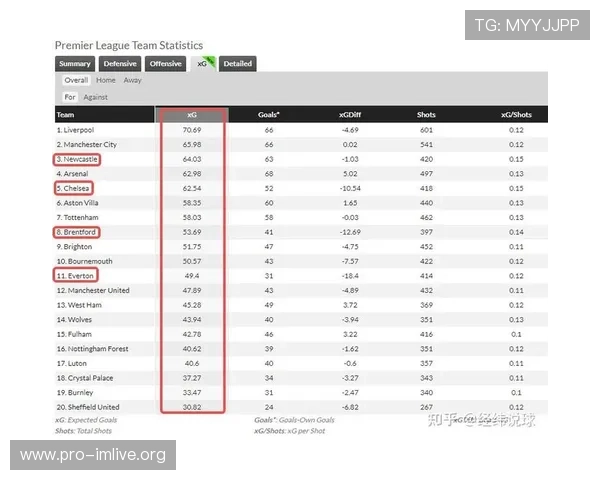Open the Brentford team link
Screen dimensions: 600x480
76,232
